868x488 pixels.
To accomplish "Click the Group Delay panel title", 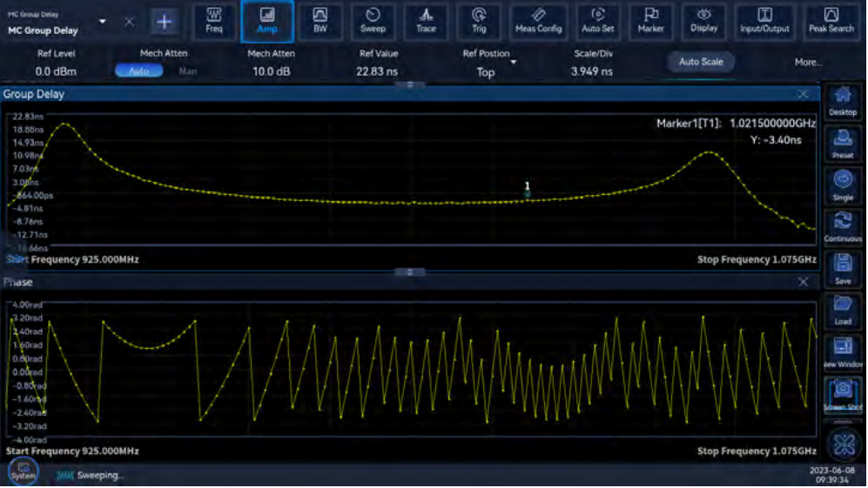I will pos(34,94).
